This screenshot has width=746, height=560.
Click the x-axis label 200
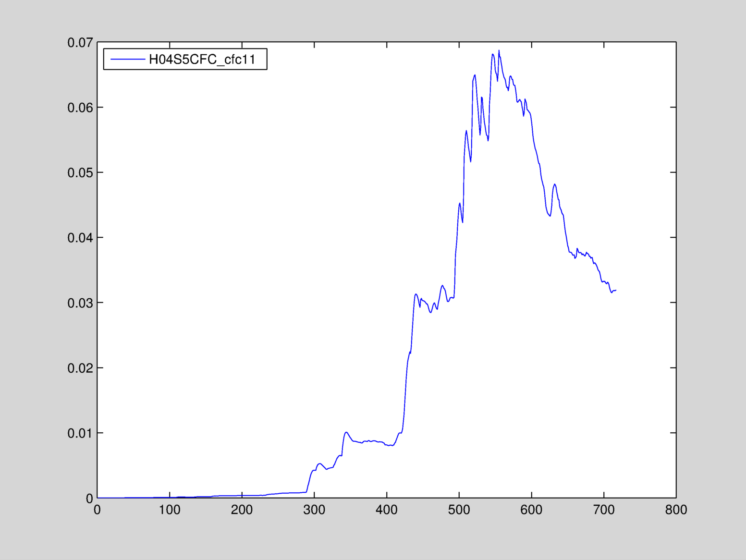tap(242, 510)
